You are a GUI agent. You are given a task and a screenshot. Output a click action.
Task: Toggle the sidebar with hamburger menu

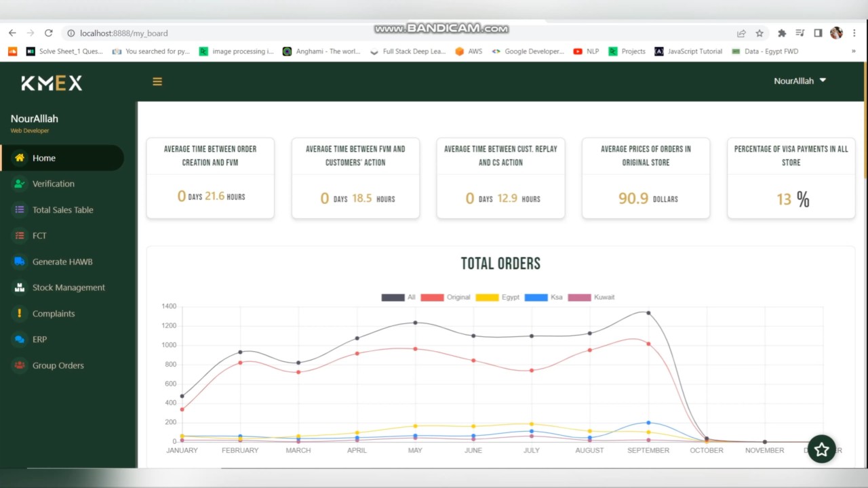(157, 82)
